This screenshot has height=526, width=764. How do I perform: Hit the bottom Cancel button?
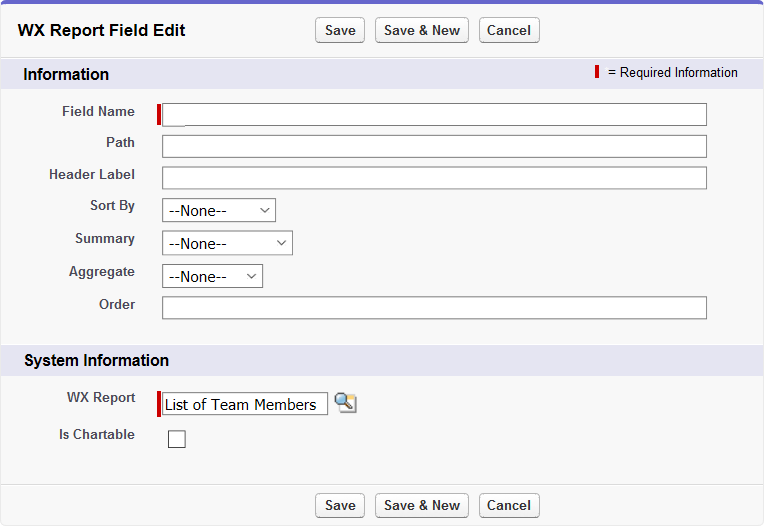[509, 505]
